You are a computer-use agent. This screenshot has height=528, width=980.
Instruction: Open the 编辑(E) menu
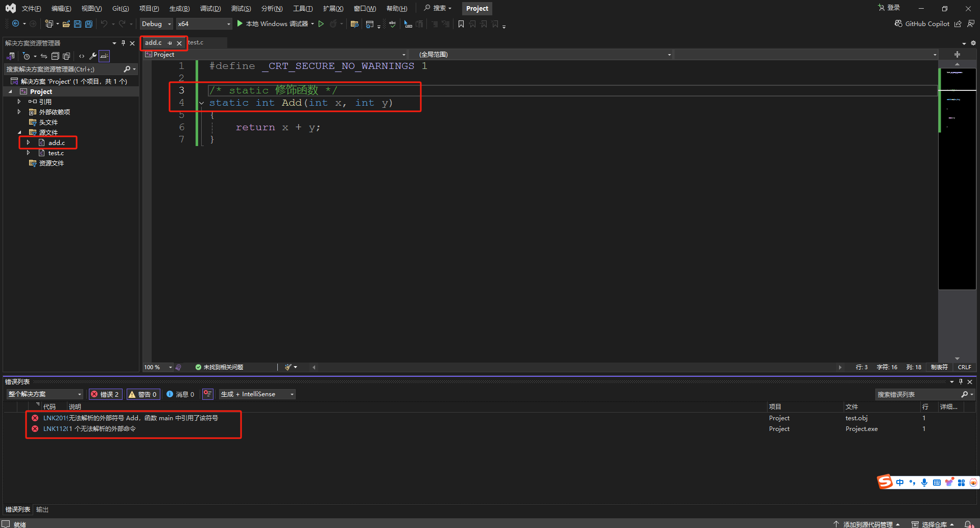coord(61,8)
